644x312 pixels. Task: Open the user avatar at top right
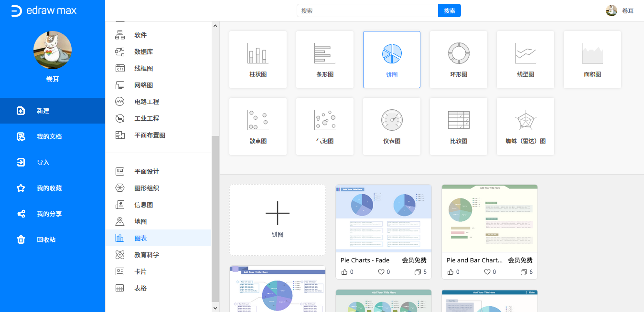[x=612, y=10]
